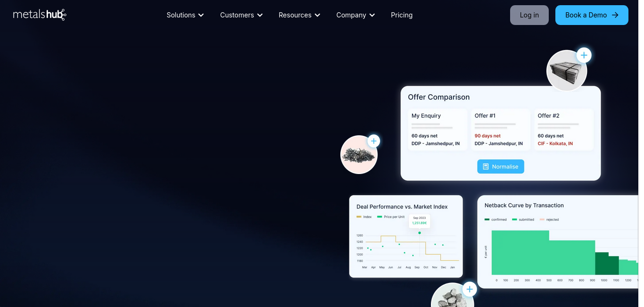Select the "Offer #2" card title
Screen dimensions: 644x307
point(549,116)
